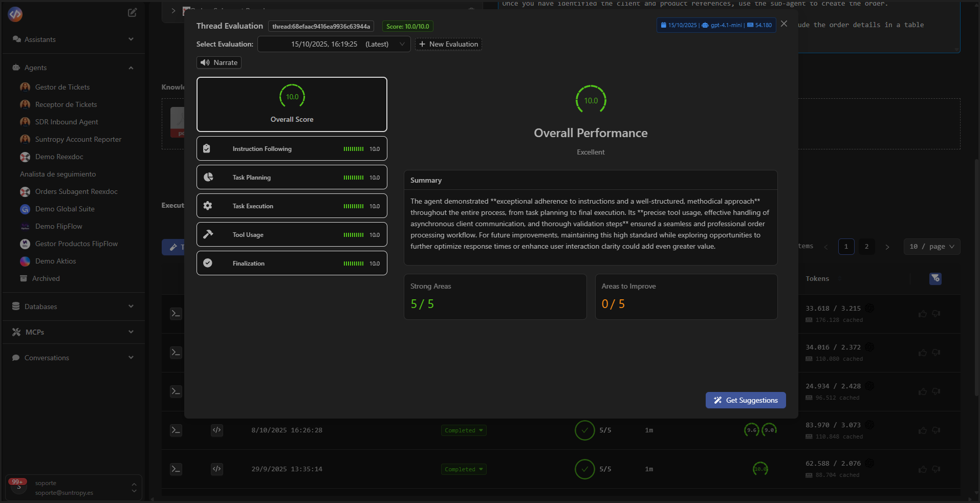Click the filter icon beside Tokens

[935, 278]
